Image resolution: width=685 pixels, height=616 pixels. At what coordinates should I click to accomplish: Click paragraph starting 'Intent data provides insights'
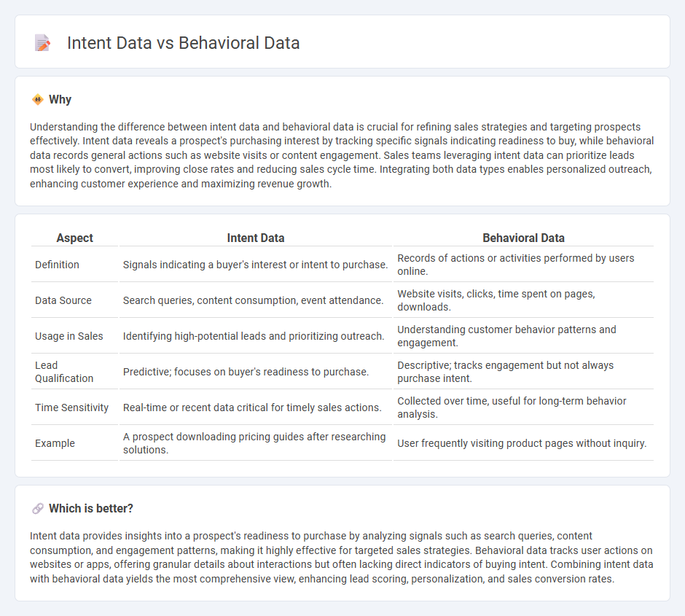[x=342, y=557]
